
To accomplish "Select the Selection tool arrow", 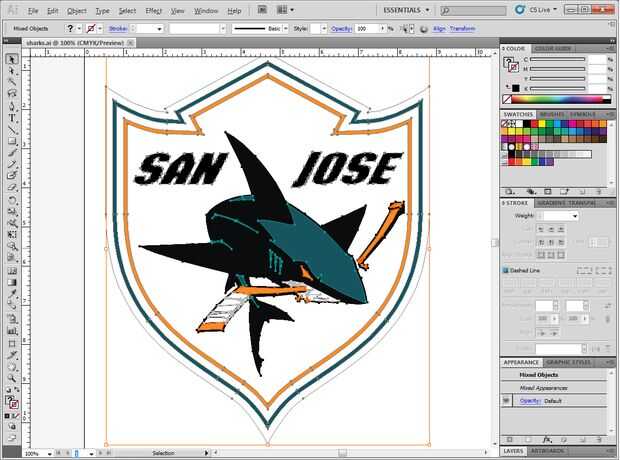I will point(12,59).
